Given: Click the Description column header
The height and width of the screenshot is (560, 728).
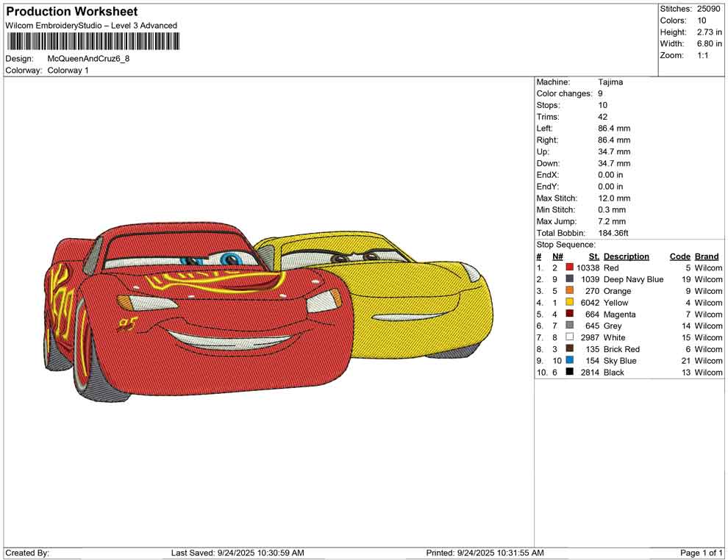Looking at the screenshot, I should click(626, 256).
